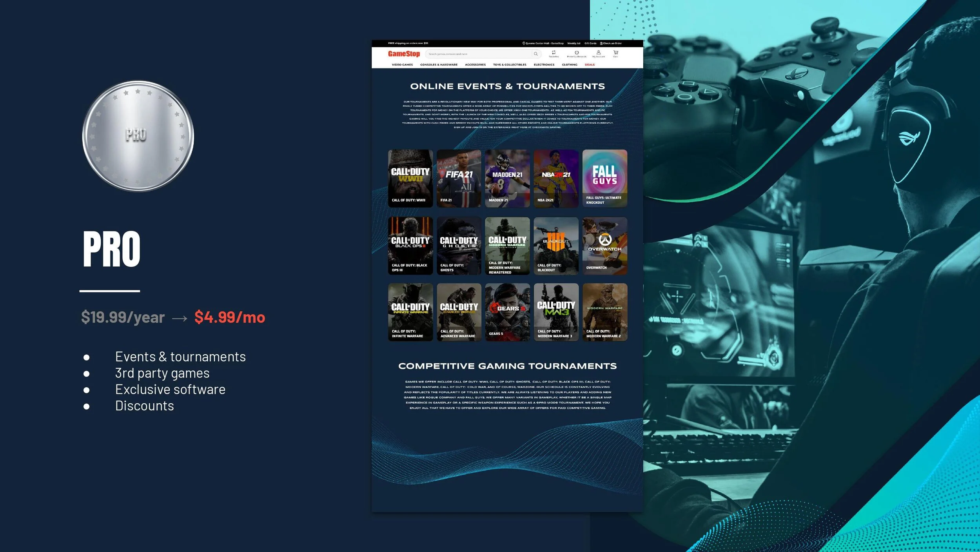
Task: Select the Deals menu item
Action: click(590, 65)
